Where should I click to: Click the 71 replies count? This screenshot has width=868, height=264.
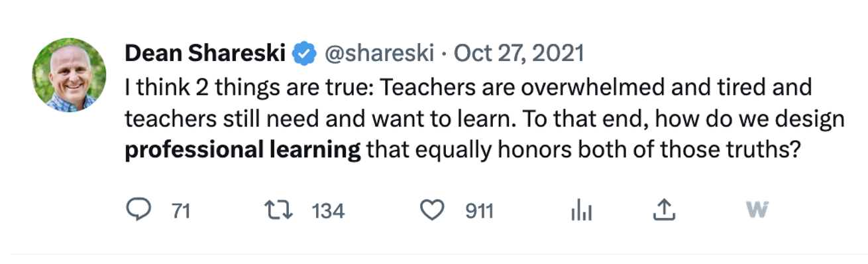[181, 212]
